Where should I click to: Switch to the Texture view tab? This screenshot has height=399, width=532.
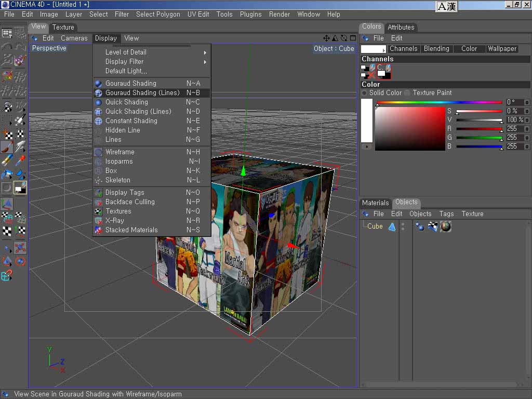[x=63, y=27]
